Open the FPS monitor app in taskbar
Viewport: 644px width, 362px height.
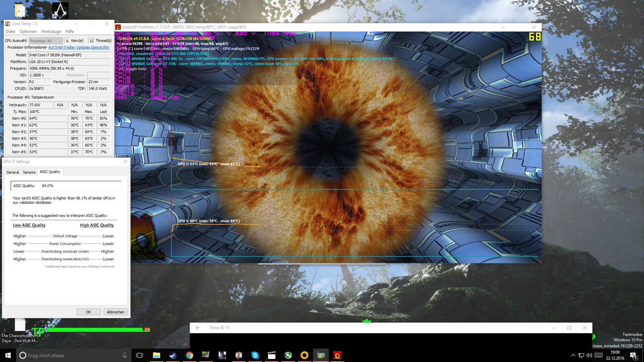point(206,355)
